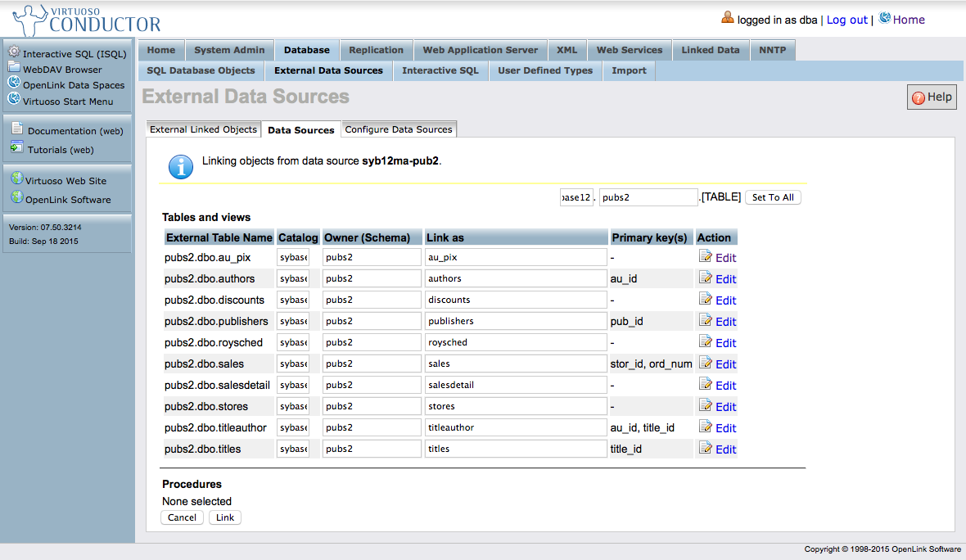Click the edit icon for pubs2.dbo.publishers
This screenshot has height=560, width=966.
click(706, 320)
